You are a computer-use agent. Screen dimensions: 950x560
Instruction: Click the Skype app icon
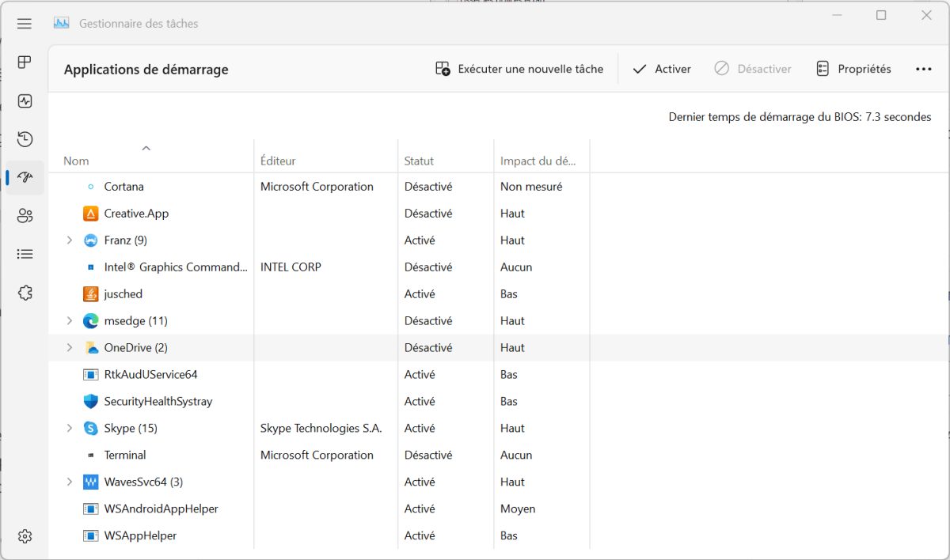(90, 429)
